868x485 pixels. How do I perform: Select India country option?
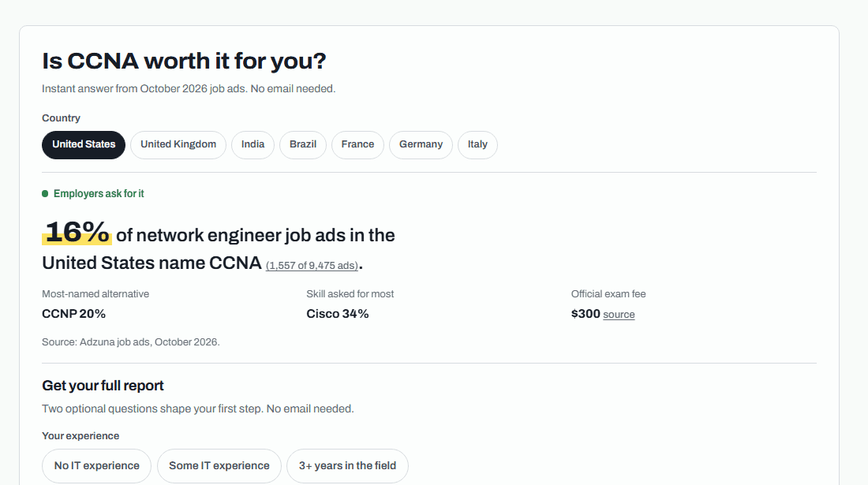253,145
